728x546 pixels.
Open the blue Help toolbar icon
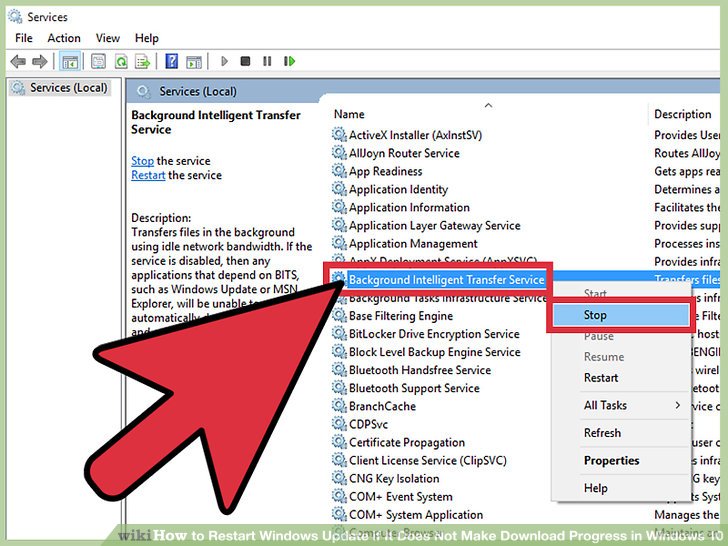tap(172, 61)
